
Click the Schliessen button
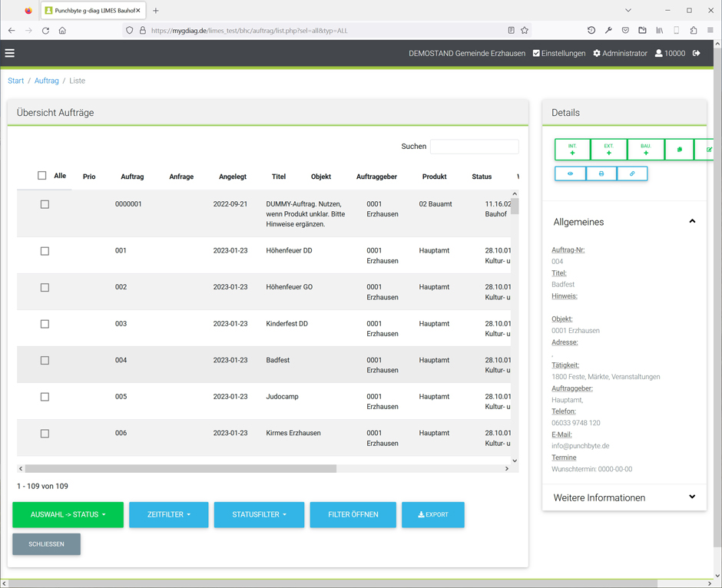47,544
